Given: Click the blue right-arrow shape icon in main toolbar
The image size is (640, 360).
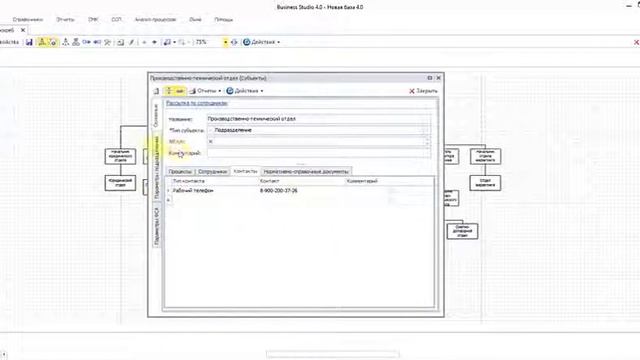Looking at the screenshot, I should (86, 42).
